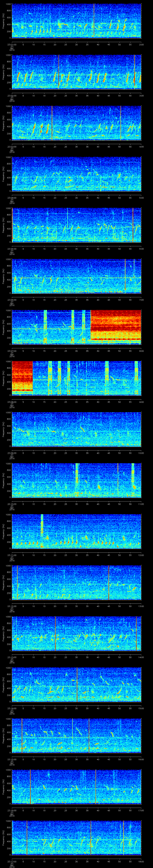This screenshot has height=868, width=153.
Task: Click the '23:08:00' start time label
Action: click(12, 402)
